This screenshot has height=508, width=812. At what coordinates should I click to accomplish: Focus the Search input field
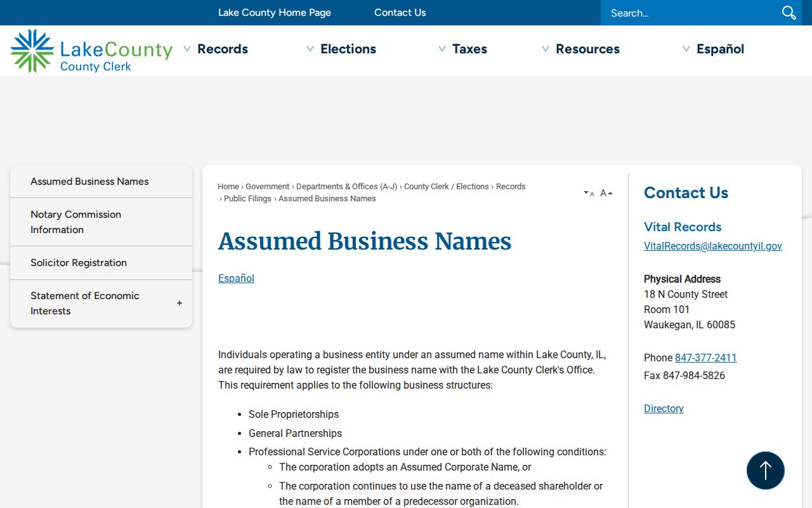point(690,13)
